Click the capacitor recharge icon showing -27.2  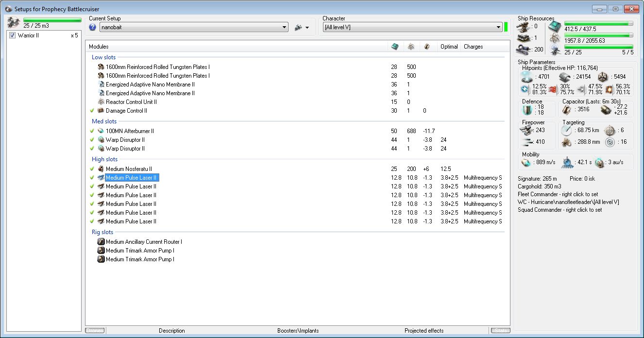click(x=606, y=110)
